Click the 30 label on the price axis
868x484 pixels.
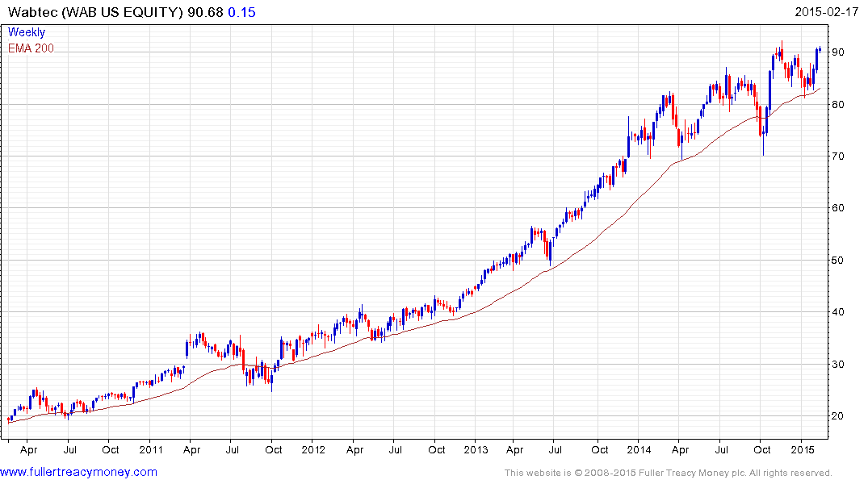(838, 364)
